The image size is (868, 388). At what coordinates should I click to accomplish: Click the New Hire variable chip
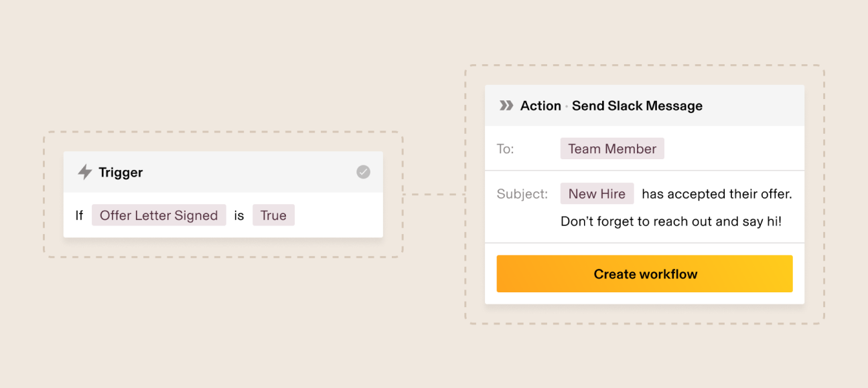pyautogui.click(x=597, y=194)
